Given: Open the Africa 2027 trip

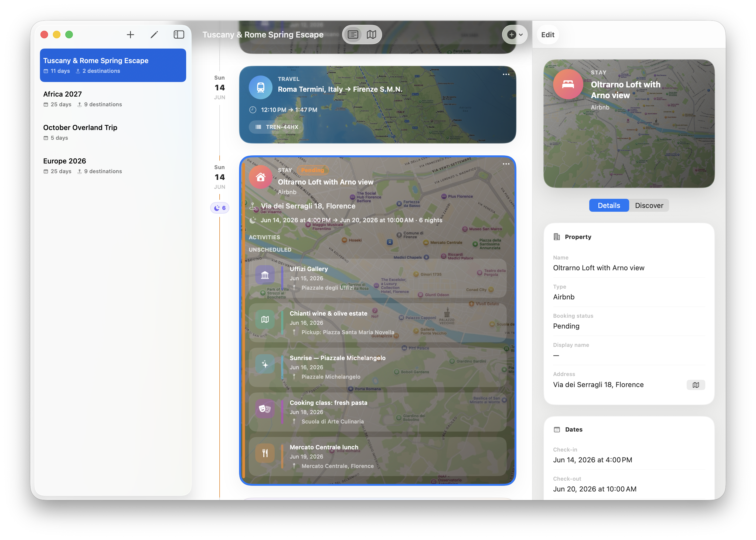Looking at the screenshot, I should point(113,99).
